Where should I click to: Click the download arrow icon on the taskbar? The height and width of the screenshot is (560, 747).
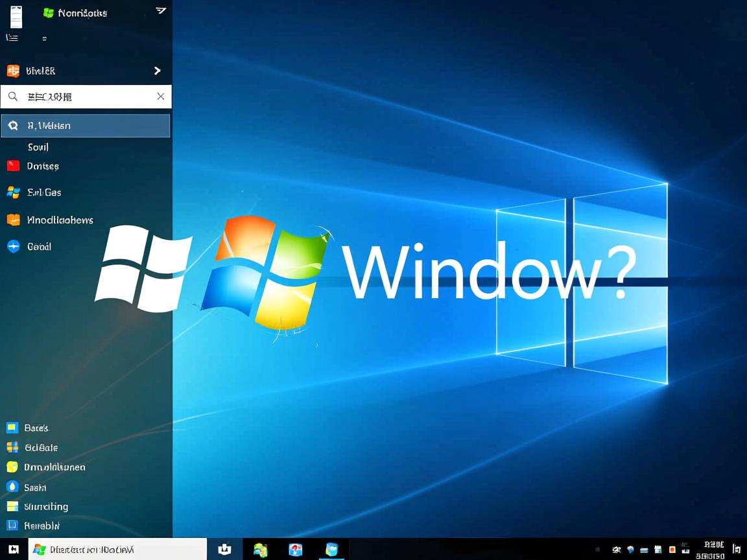[x=224, y=549]
